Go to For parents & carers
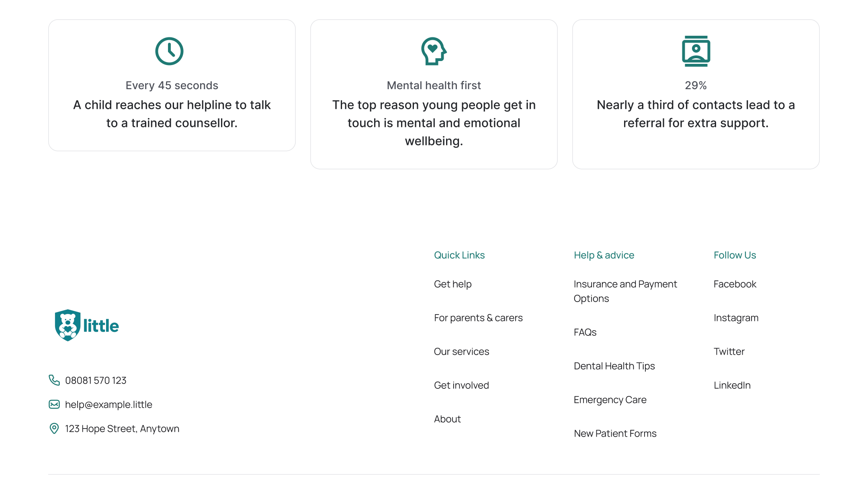This screenshot has width=868, height=482. tap(478, 318)
